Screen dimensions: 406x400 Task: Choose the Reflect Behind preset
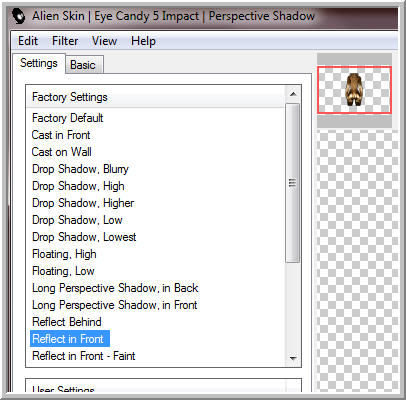tap(67, 322)
